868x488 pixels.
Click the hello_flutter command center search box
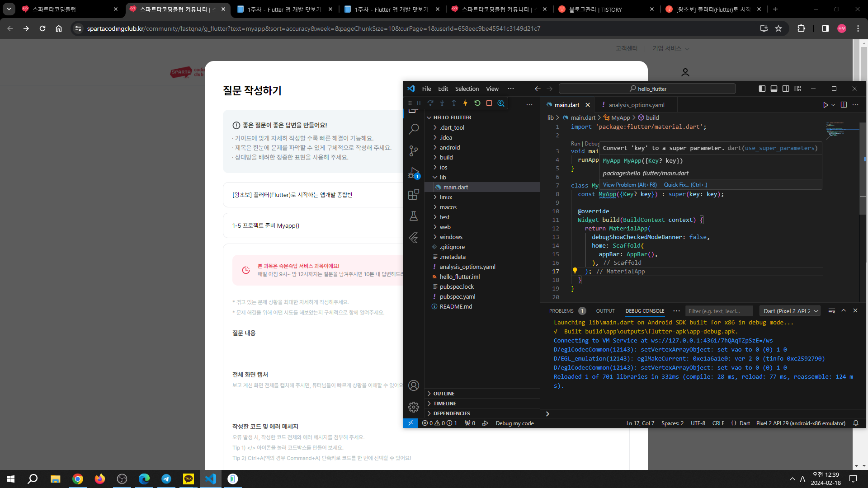pyautogui.click(x=647, y=89)
